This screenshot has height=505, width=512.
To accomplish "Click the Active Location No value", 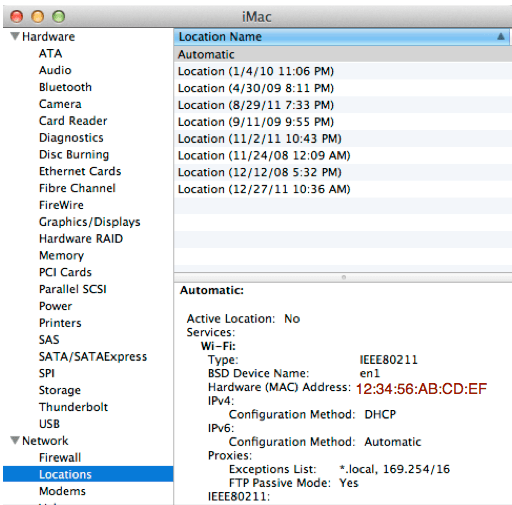I will tap(292, 319).
